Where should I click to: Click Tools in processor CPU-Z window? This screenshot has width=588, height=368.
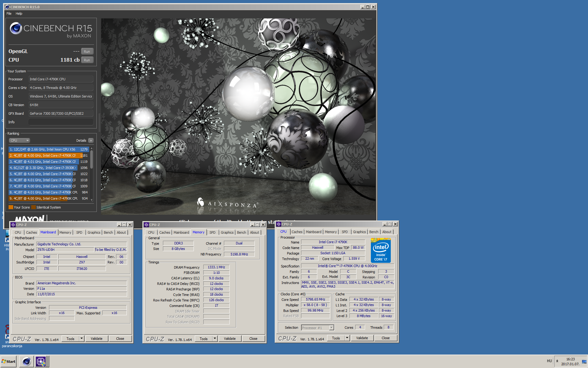[x=336, y=338]
